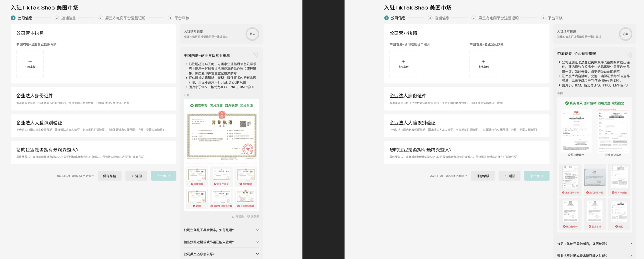Go to 平台审核 step on Hong Kong page
The height and width of the screenshot is (259, 644).
tap(555, 18)
